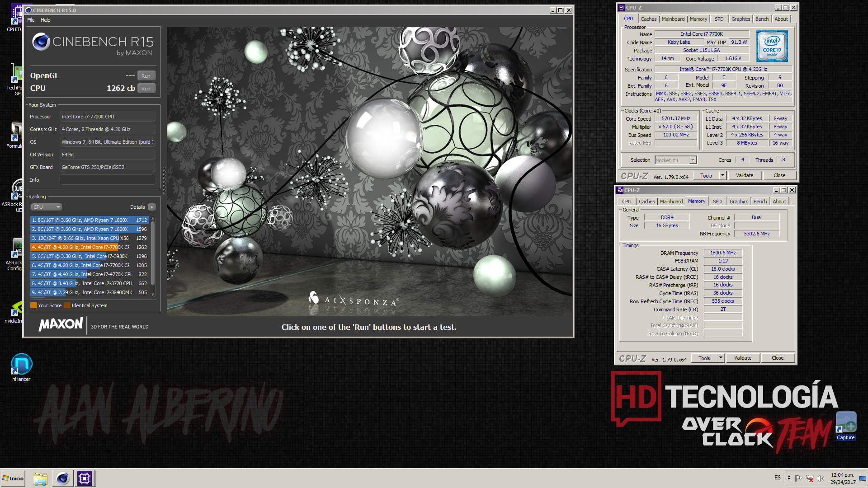
Task: Open About tab in top CPU-Z window
Action: click(x=781, y=19)
